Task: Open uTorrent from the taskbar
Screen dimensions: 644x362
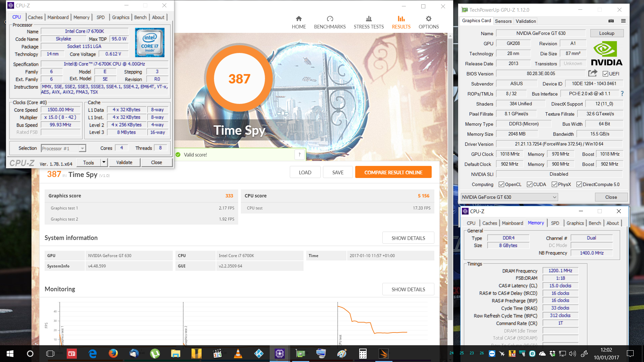Action: point(155,354)
